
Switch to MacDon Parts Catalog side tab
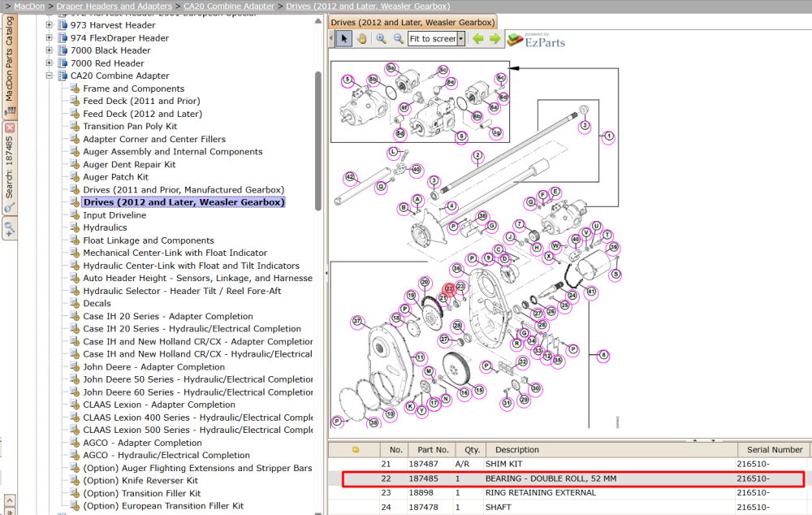tap(9, 65)
